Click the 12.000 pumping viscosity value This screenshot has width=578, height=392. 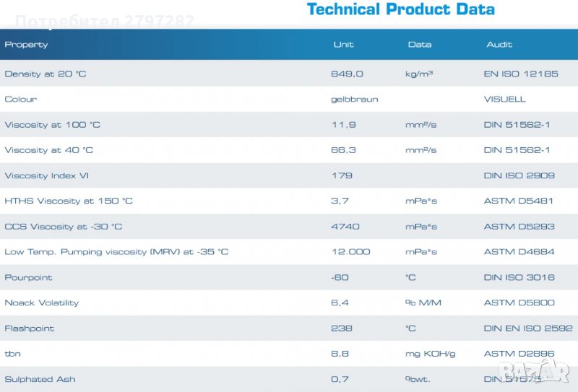(350, 252)
